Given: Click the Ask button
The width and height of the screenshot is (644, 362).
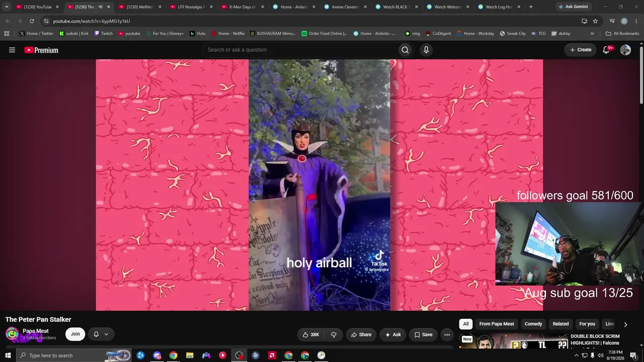Looking at the screenshot, I should [x=393, y=334].
